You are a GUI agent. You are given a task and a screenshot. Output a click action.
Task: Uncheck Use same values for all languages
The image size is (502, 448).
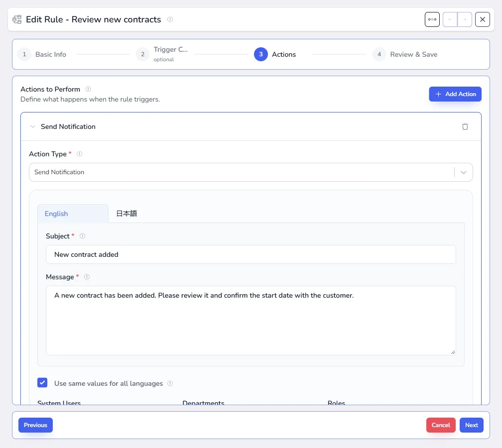(42, 383)
